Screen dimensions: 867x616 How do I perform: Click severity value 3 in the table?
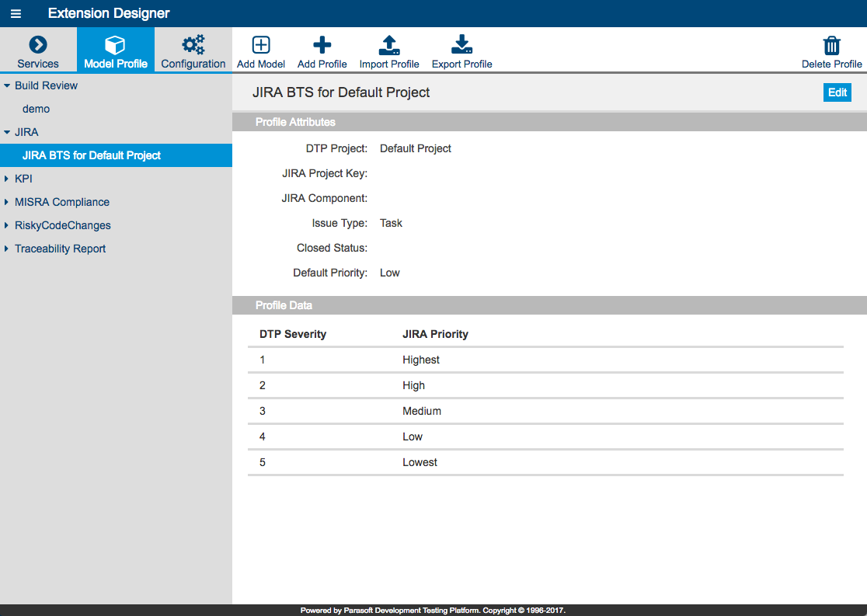point(262,411)
